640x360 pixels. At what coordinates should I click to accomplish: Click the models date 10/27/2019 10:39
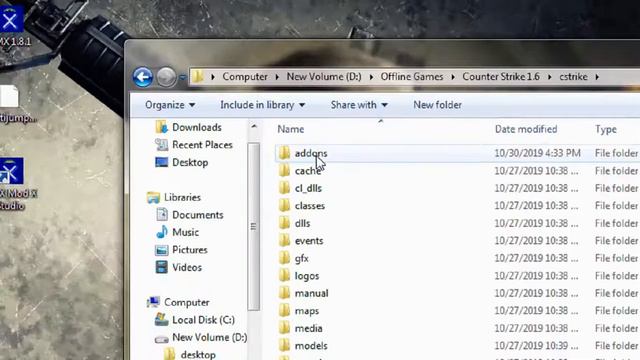click(536, 346)
